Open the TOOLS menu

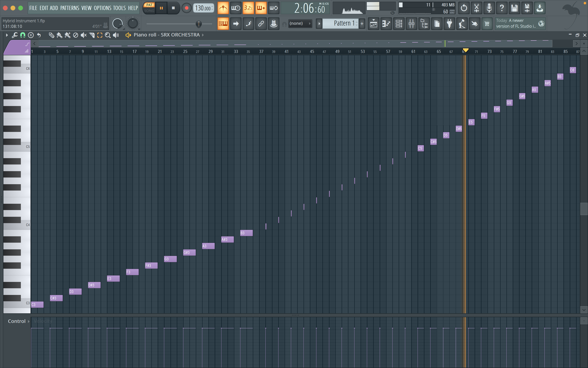[x=119, y=8]
